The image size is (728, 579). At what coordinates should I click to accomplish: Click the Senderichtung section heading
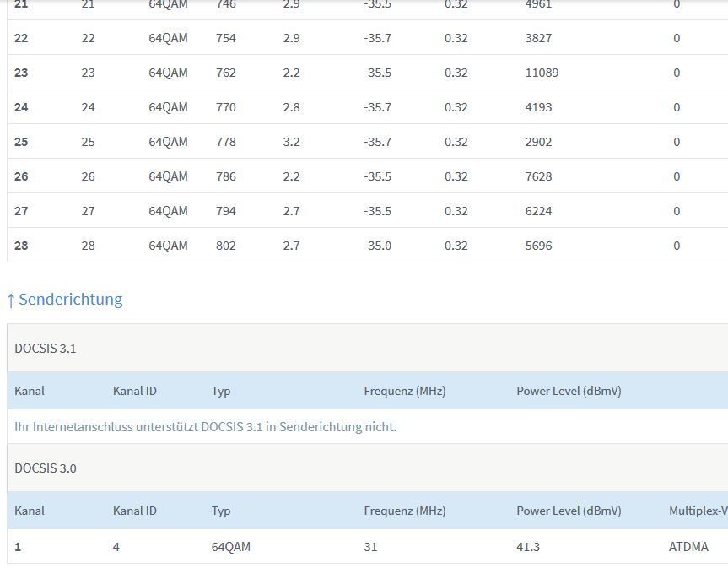click(x=65, y=300)
